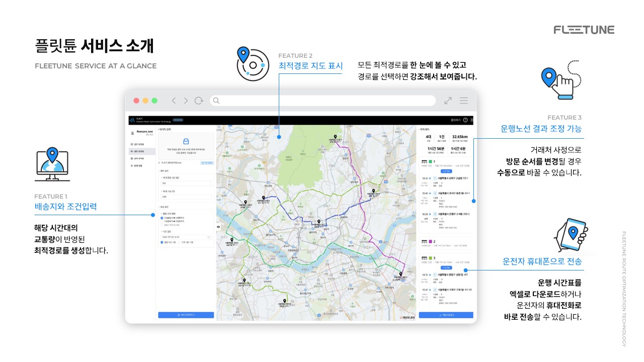Click the magnifier icon in the address bar

point(216,101)
